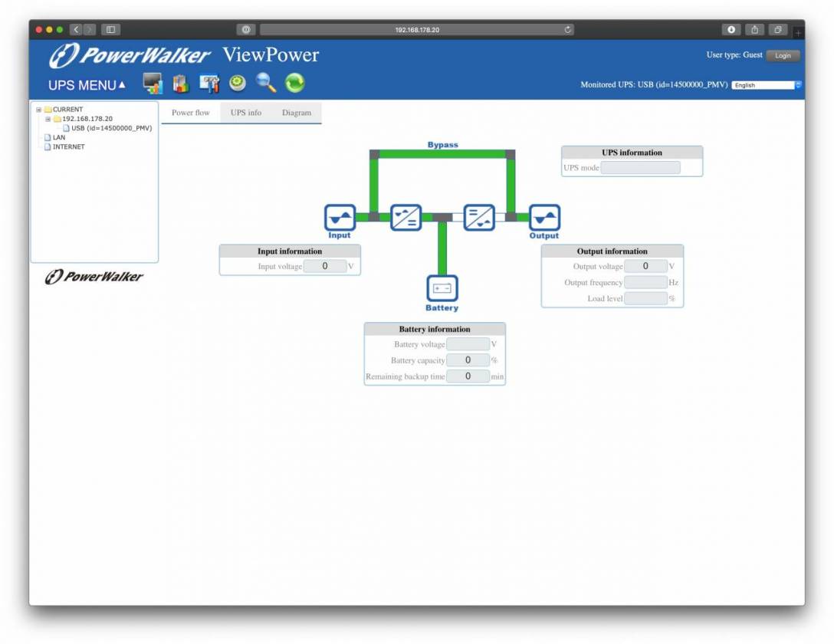
Task: Open the wrench settings toolbar icon
Action: 208,83
